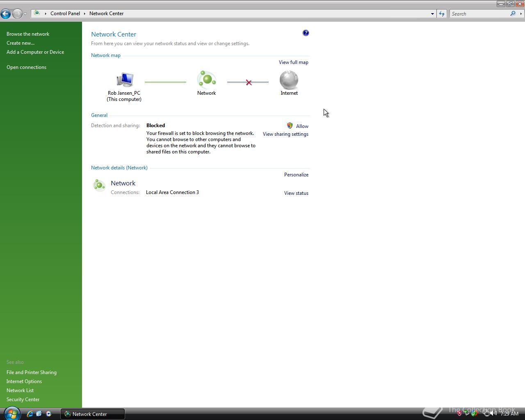Open the Windows Start orb
525x420 pixels.
11,413
